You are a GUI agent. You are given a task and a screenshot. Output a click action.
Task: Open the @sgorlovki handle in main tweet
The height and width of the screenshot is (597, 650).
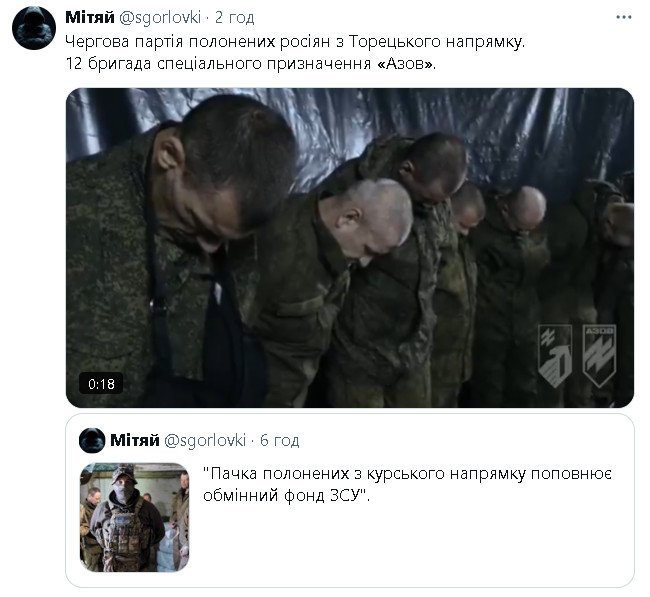coord(160,17)
